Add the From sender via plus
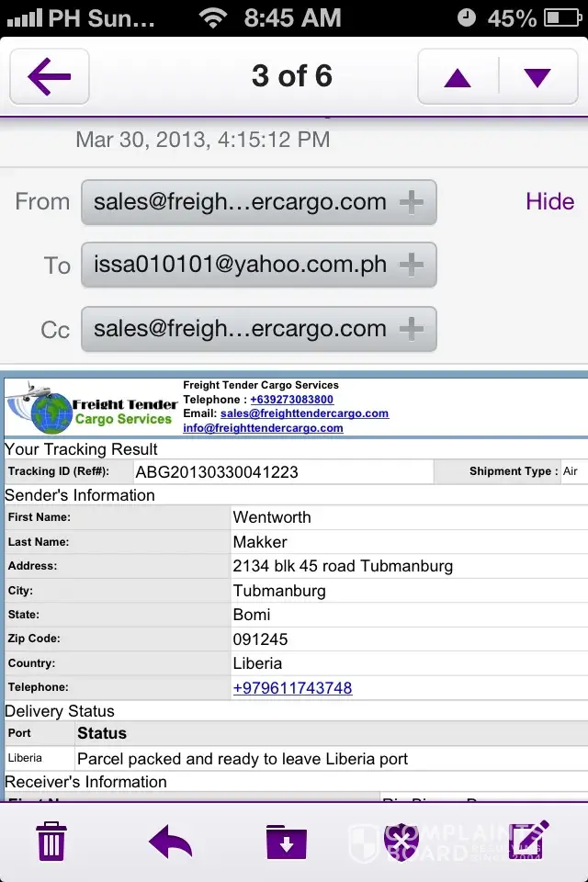The image size is (588, 882). [x=411, y=202]
